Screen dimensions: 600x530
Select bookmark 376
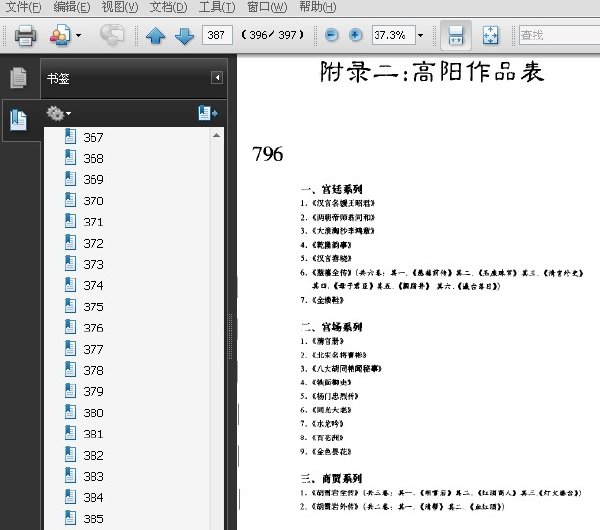(x=93, y=328)
